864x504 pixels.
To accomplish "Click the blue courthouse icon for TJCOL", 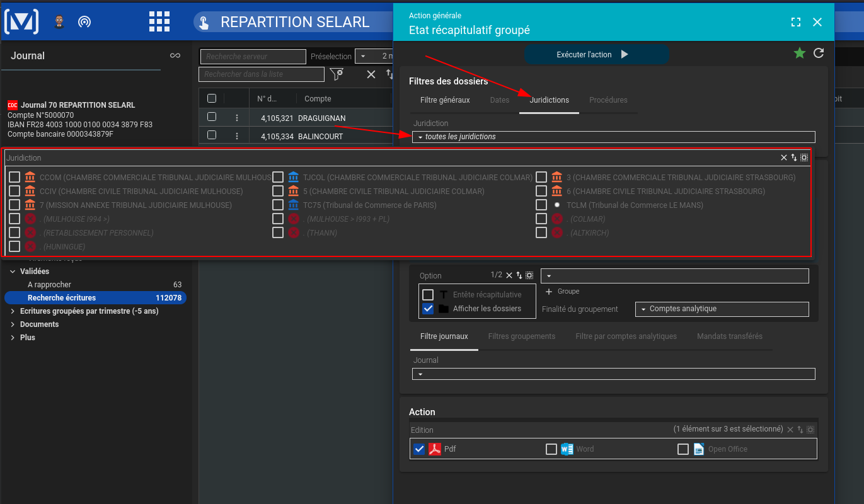I will point(293,177).
